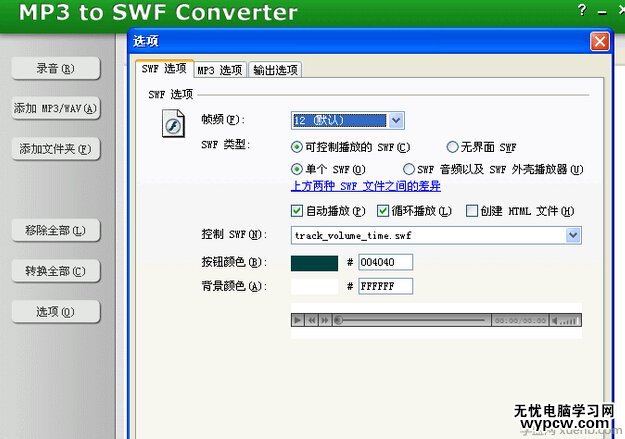Click the 转换全部(C) button

click(x=55, y=271)
